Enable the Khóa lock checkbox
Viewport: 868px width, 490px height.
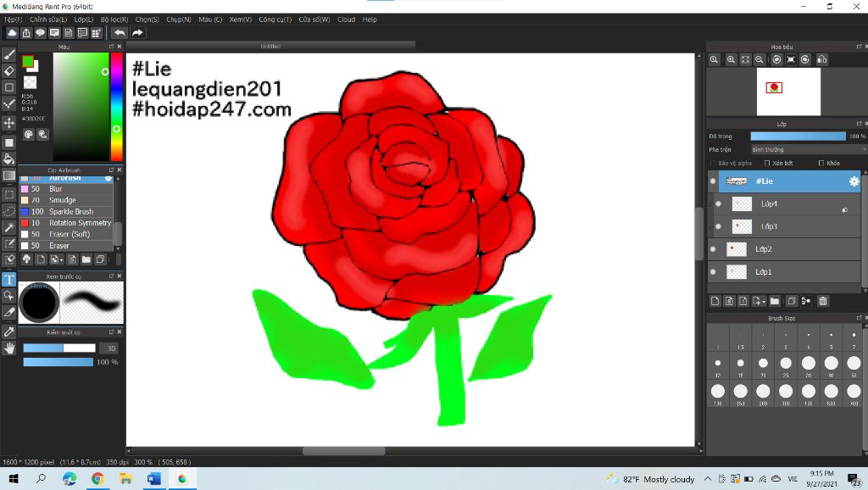point(821,164)
